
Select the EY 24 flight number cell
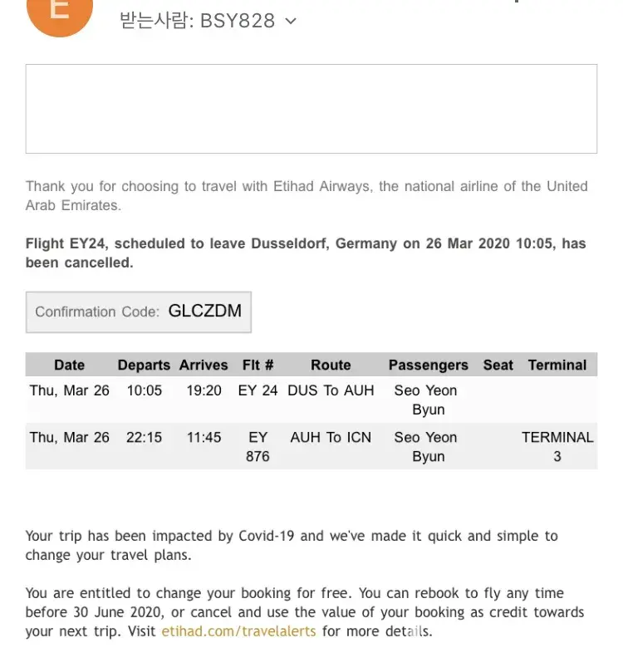[258, 390]
